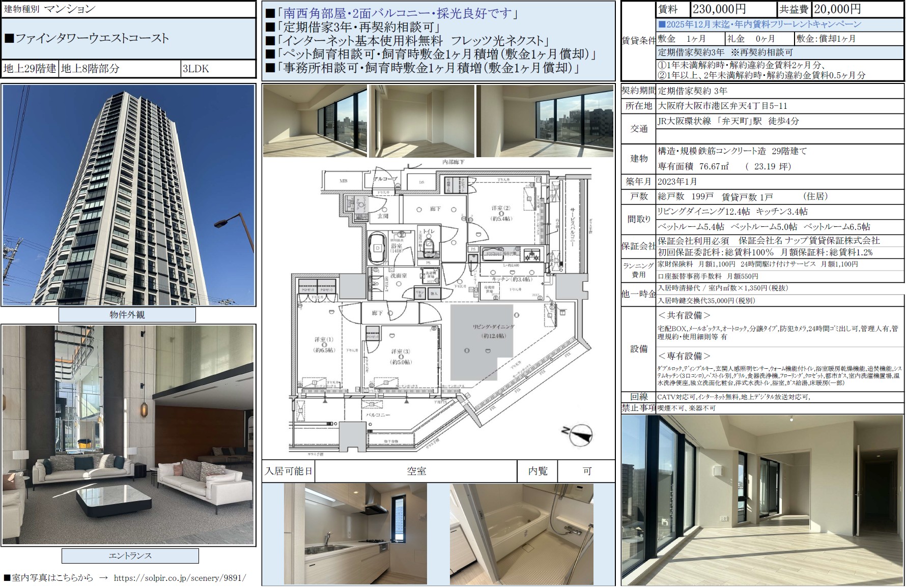Open the kitchen photo at the bottom
Viewport: 906px width, 588px height.
(x=355, y=534)
